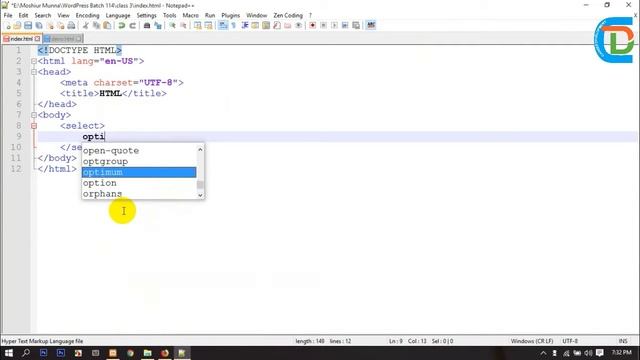Click the Copy toolbar icon
The width and height of the screenshot is (640, 360).
click(x=97, y=25)
